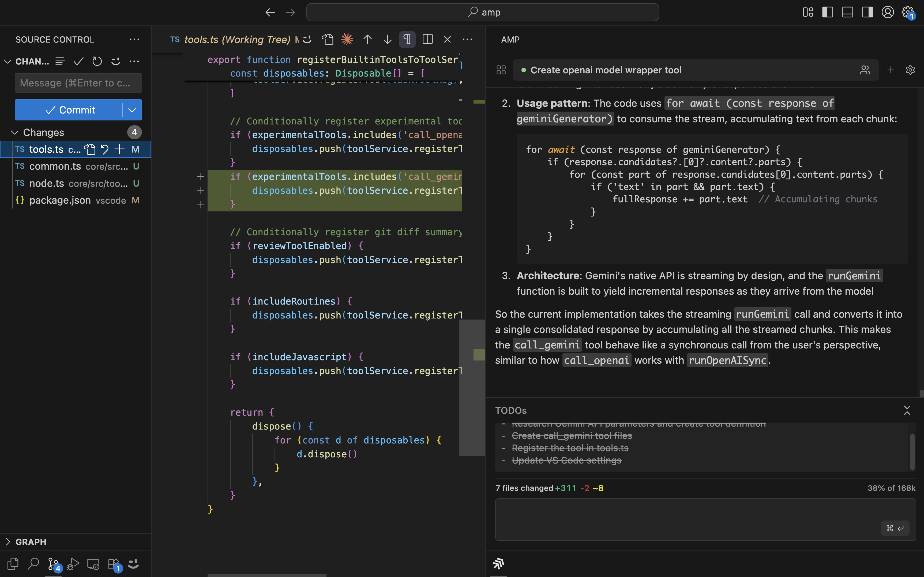Open the Search view
Screen dimensions: 924x577
coord(33,564)
